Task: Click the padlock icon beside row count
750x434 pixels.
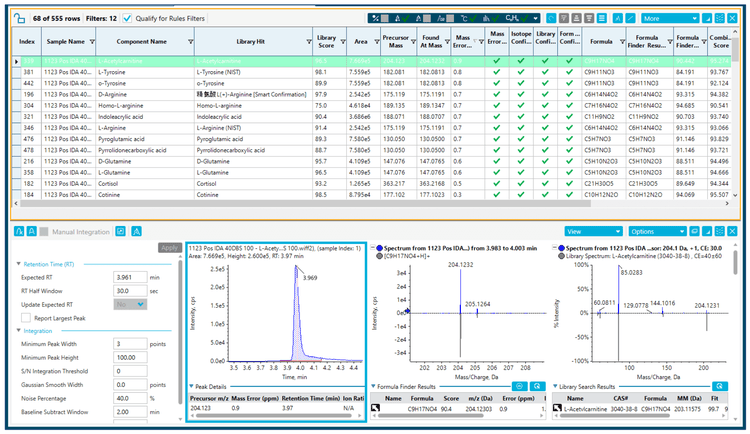Action: [19, 18]
